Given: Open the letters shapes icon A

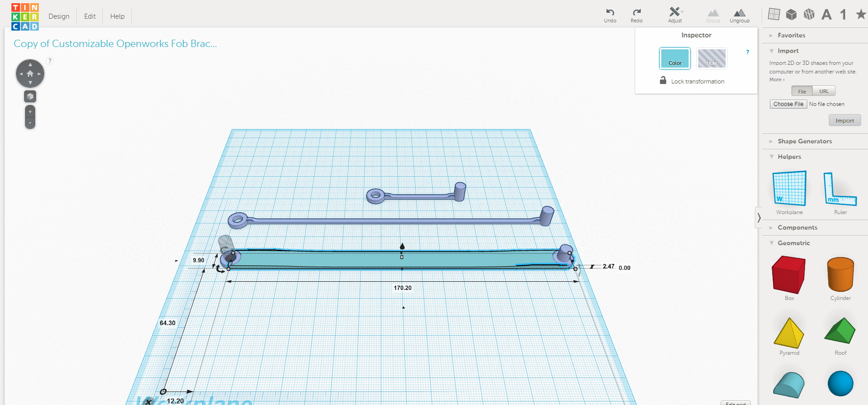Looking at the screenshot, I should click(826, 15).
